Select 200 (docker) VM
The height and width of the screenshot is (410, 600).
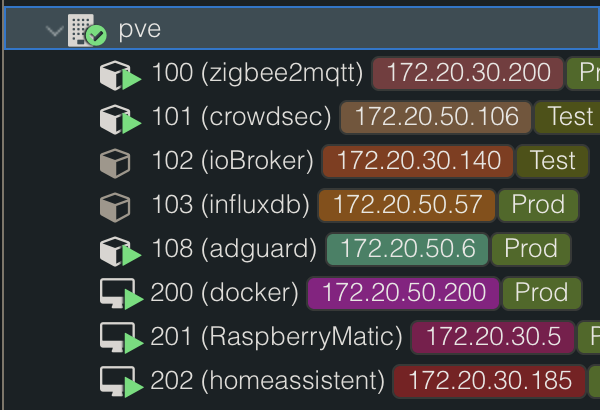tap(224, 293)
